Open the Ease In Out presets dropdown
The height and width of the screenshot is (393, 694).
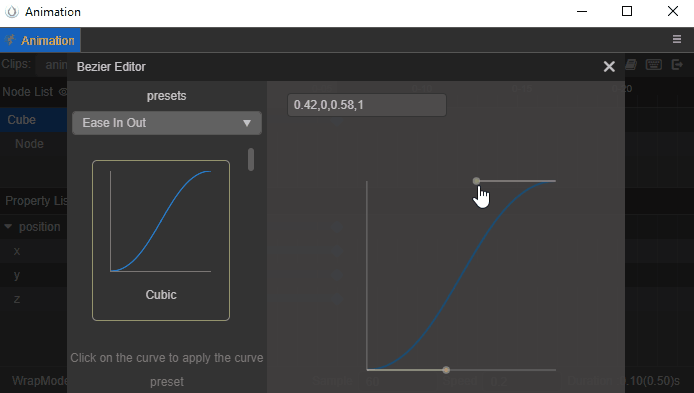point(167,123)
